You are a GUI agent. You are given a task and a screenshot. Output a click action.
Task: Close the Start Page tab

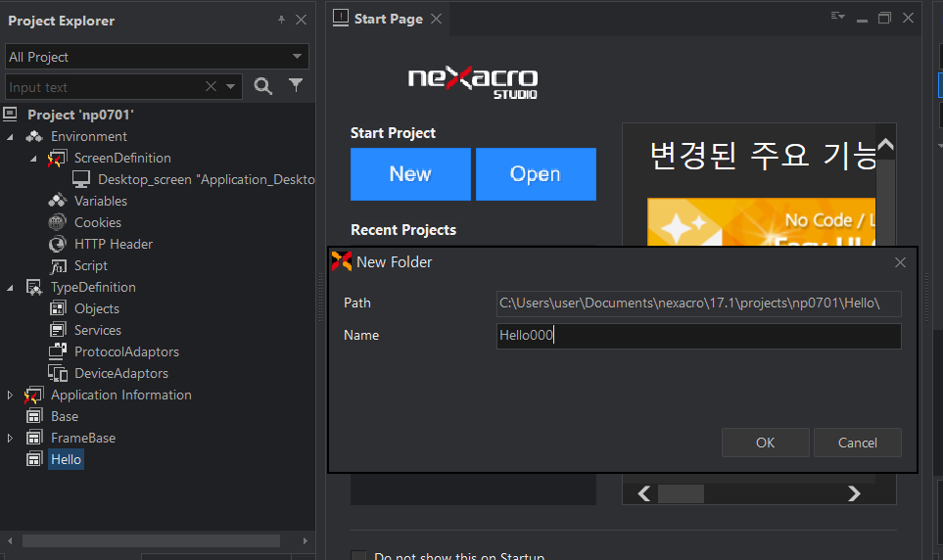click(437, 19)
